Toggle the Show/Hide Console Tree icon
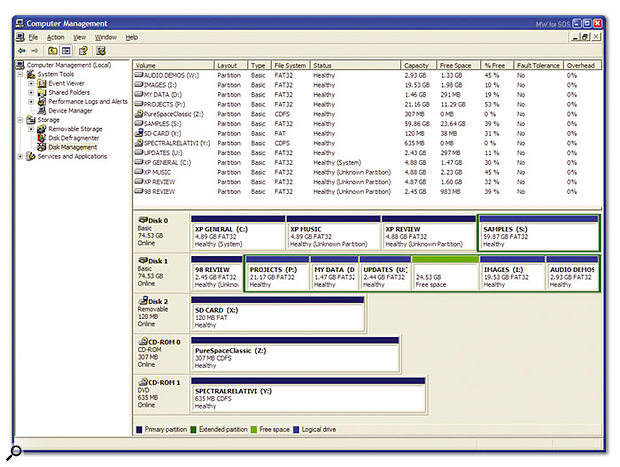The height and width of the screenshot is (467, 620). point(66,51)
